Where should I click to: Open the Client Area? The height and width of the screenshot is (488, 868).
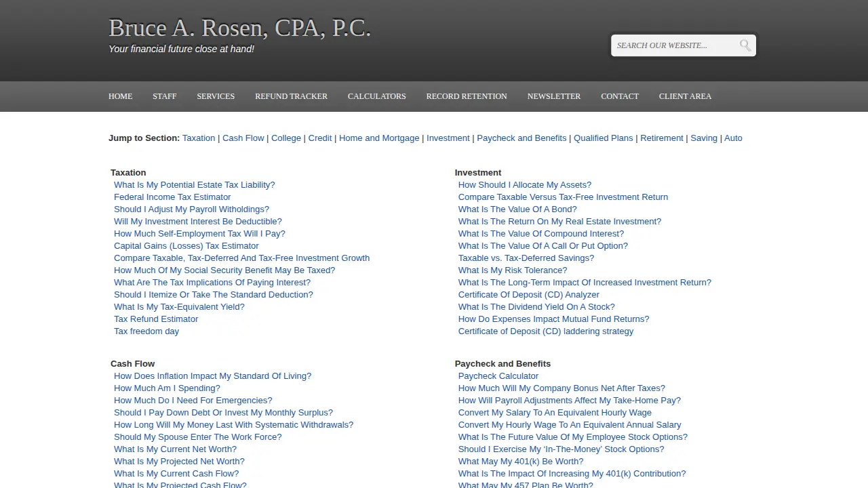685,96
